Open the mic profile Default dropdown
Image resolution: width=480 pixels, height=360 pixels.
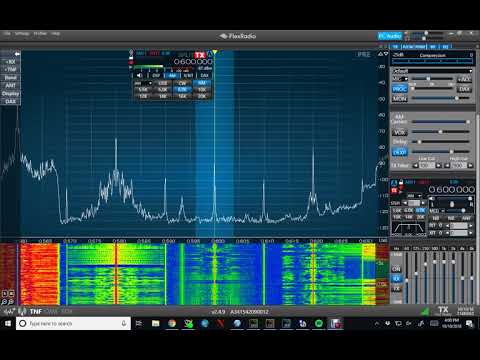pos(432,71)
